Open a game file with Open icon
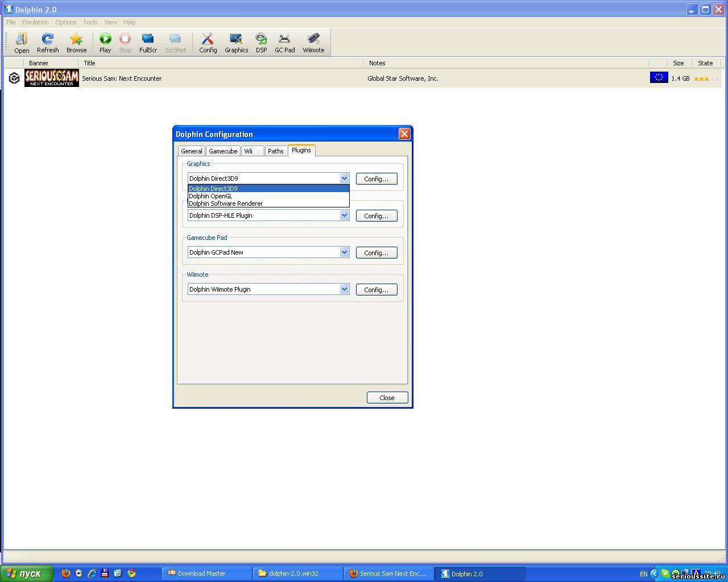The image size is (728, 582). click(22, 43)
